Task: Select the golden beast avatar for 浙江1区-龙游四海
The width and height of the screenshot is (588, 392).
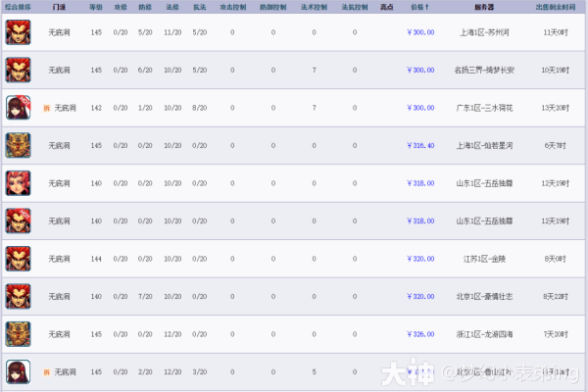Action: (x=18, y=334)
